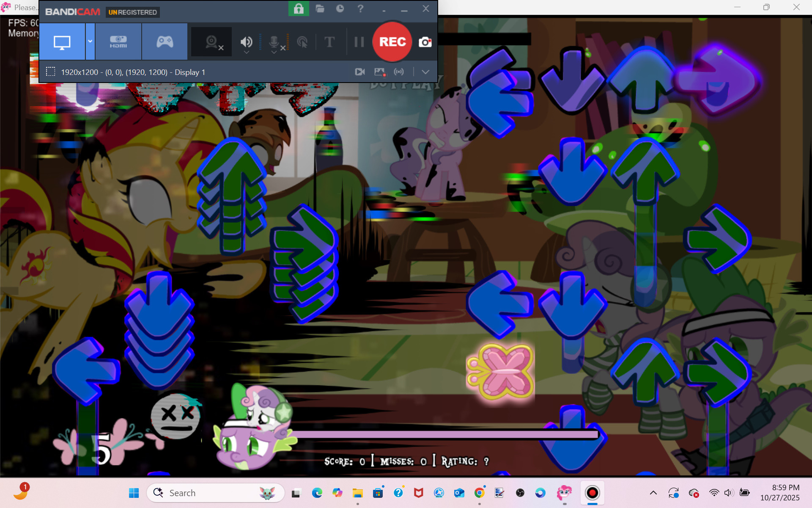Open the Windows Start menu
The width and height of the screenshot is (812, 508).
click(134, 493)
